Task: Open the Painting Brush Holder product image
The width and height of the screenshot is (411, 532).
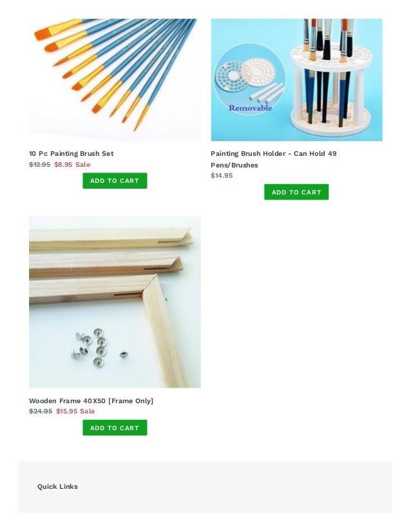Action: point(296,80)
